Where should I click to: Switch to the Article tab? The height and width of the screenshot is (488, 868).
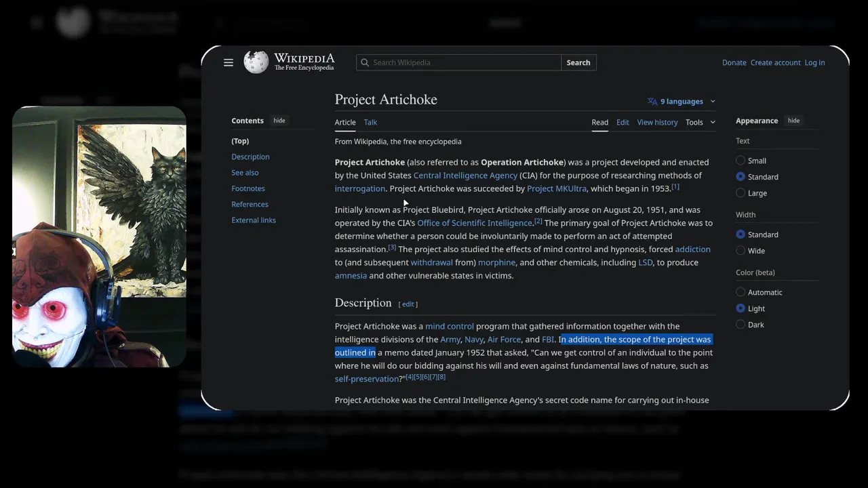(x=345, y=123)
